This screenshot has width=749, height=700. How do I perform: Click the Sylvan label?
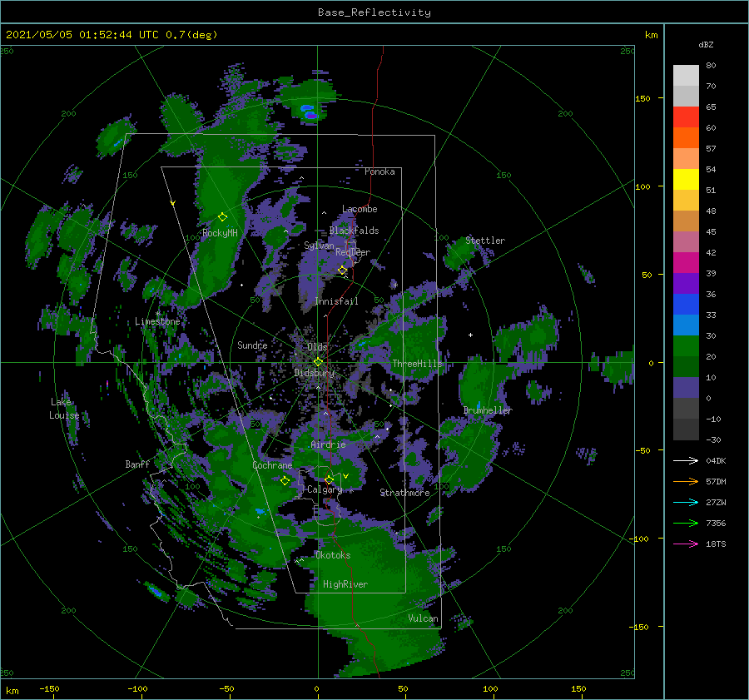point(319,246)
